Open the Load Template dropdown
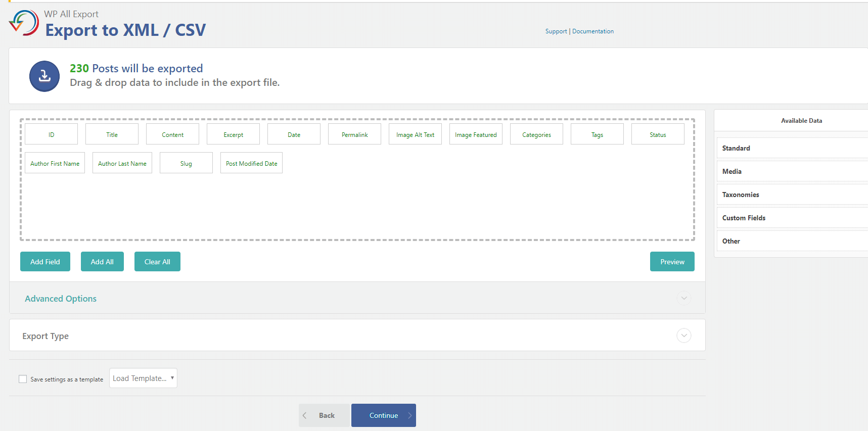 point(143,378)
